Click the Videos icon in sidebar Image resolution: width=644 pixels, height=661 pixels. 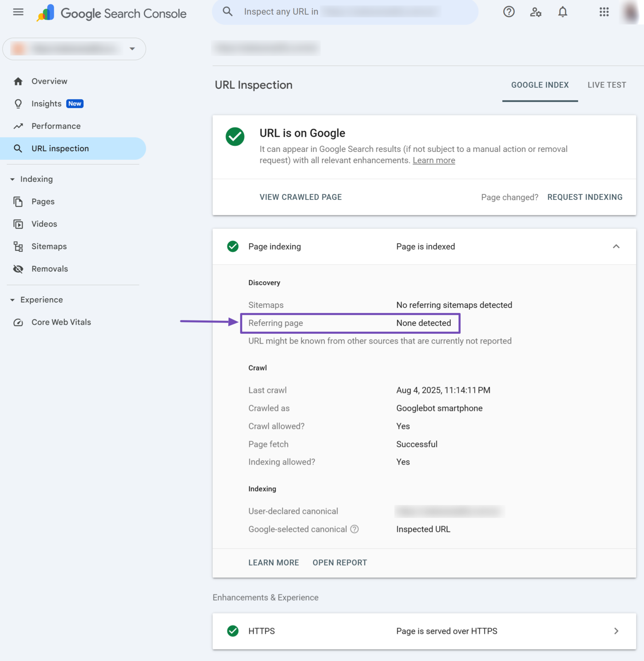click(x=18, y=224)
